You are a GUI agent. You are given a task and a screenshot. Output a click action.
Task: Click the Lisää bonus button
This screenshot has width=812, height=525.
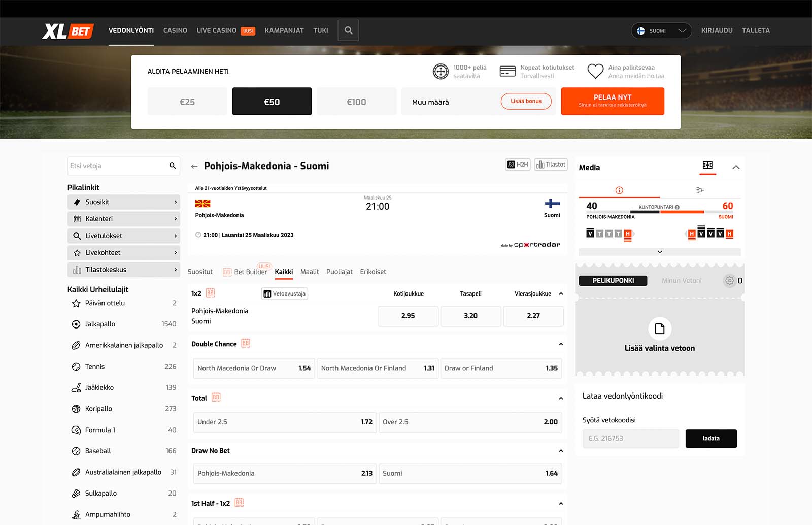pos(526,102)
